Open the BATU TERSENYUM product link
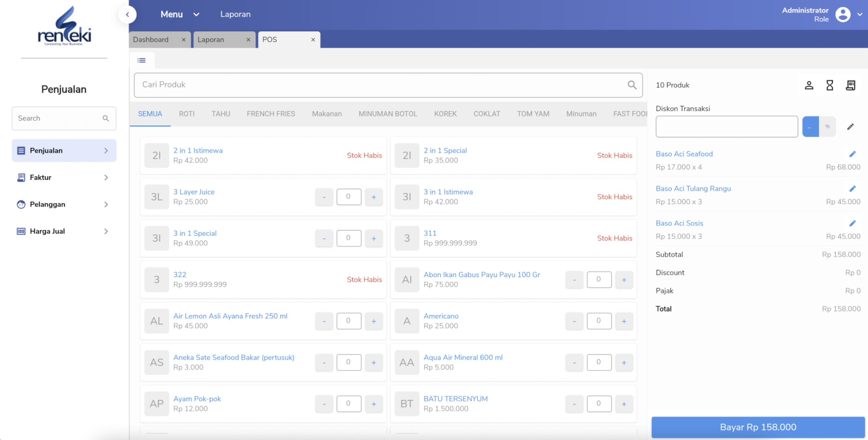This screenshot has width=868, height=440. [455, 399]
